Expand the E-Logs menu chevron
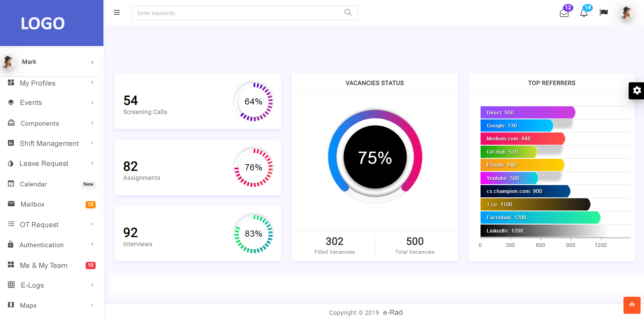 [92, 285]
